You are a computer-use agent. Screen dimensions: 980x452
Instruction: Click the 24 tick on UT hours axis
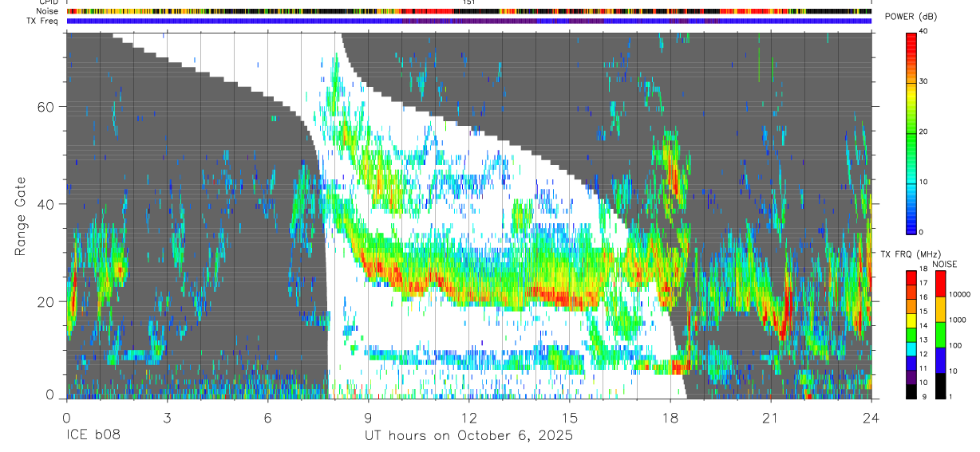coord(871,417)
